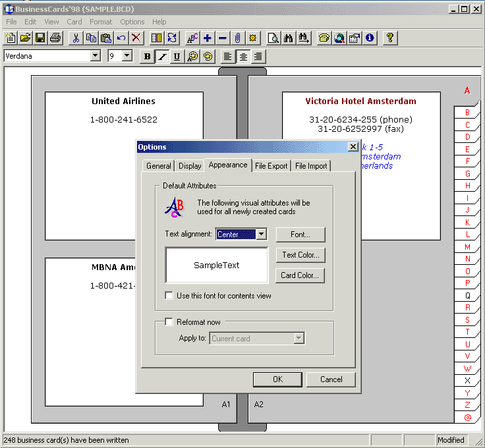Click the Cut scissors icon
Viewport: 485px width, 448px height.
tap(76, 38)
